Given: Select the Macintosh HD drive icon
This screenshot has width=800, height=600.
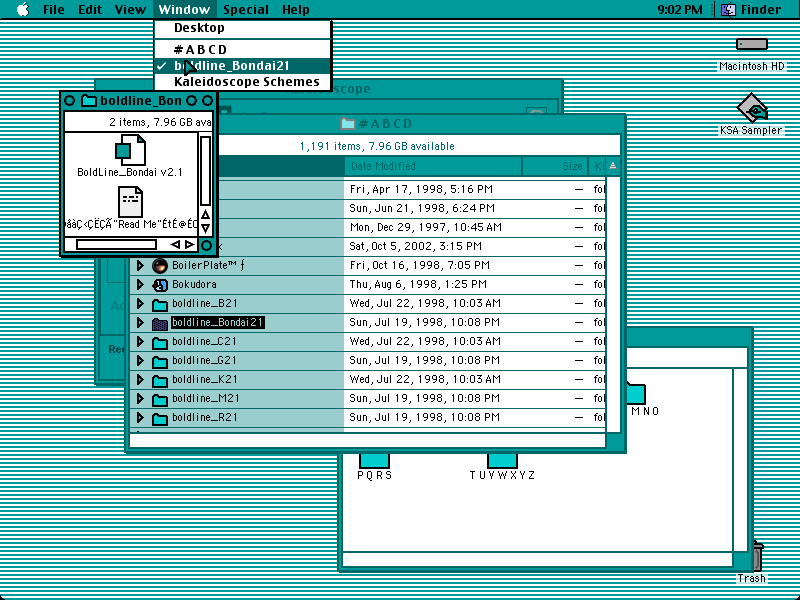Looking at the screenshot, I should point(752,44).
